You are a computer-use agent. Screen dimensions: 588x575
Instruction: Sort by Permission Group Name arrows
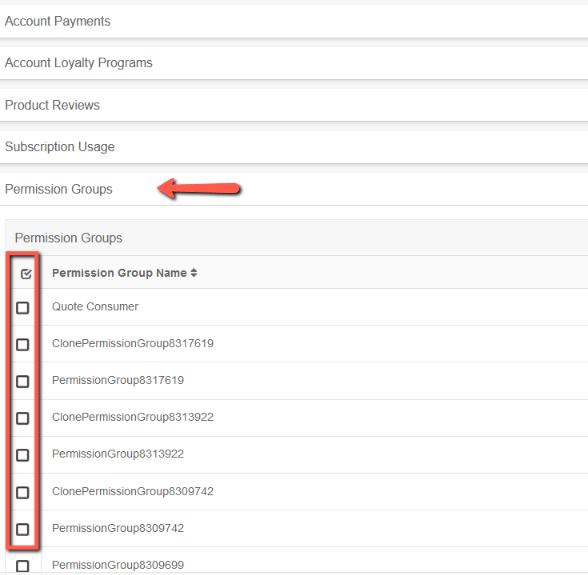[194, 273]
